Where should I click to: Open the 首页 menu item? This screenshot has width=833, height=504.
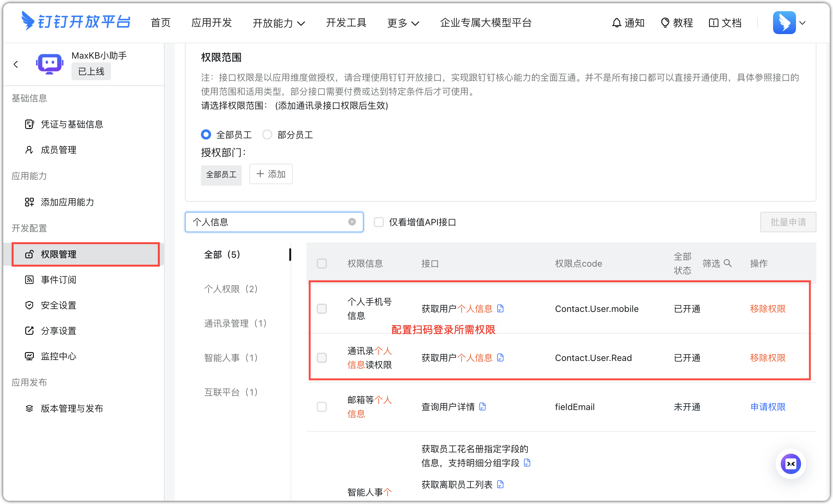tap(160, 22)
